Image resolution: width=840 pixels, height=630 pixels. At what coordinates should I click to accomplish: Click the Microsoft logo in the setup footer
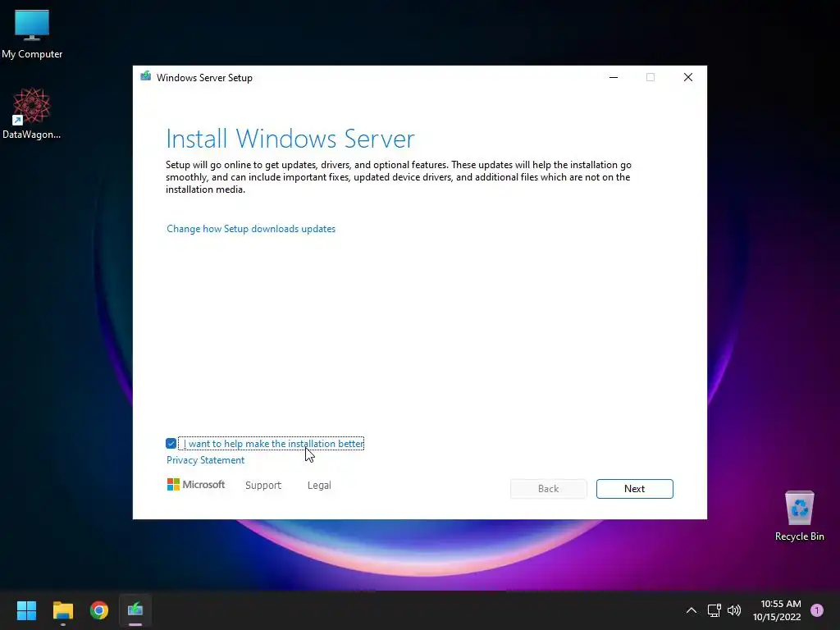[196, 485]
